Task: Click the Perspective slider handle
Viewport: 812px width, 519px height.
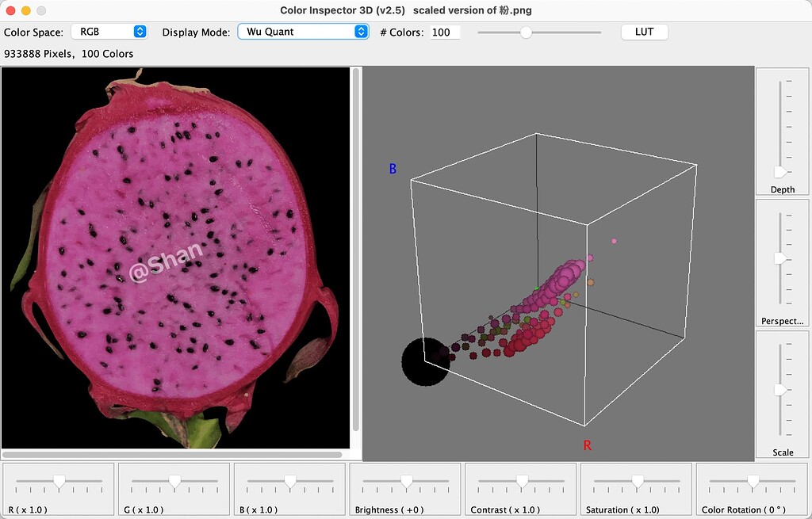Action: [781, 258]
